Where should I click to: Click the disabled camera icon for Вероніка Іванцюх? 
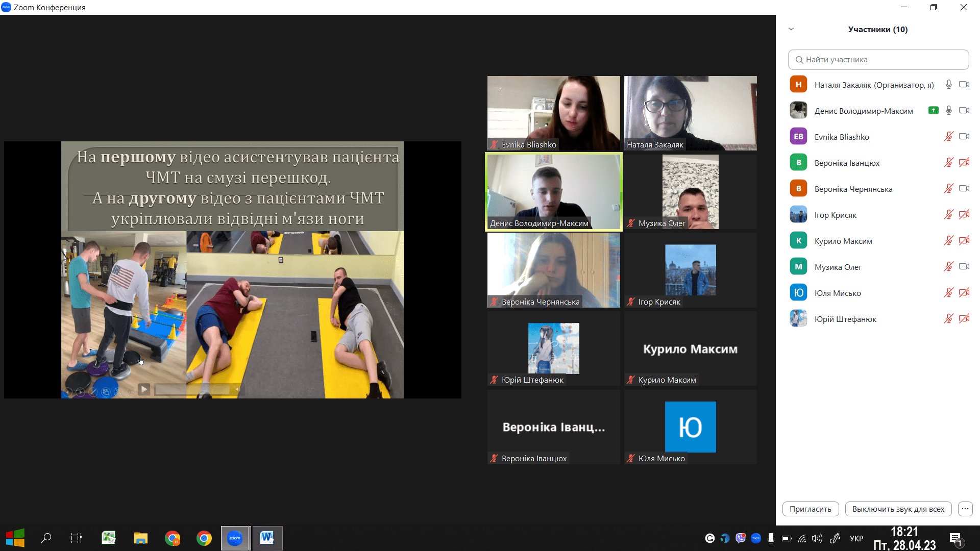click(x=964, y=163)
